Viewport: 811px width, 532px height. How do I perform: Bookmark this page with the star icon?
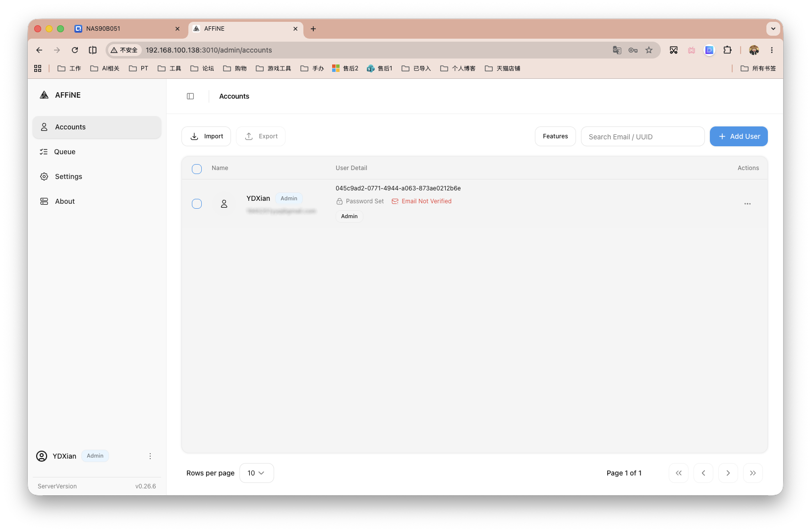click(649, 50)
